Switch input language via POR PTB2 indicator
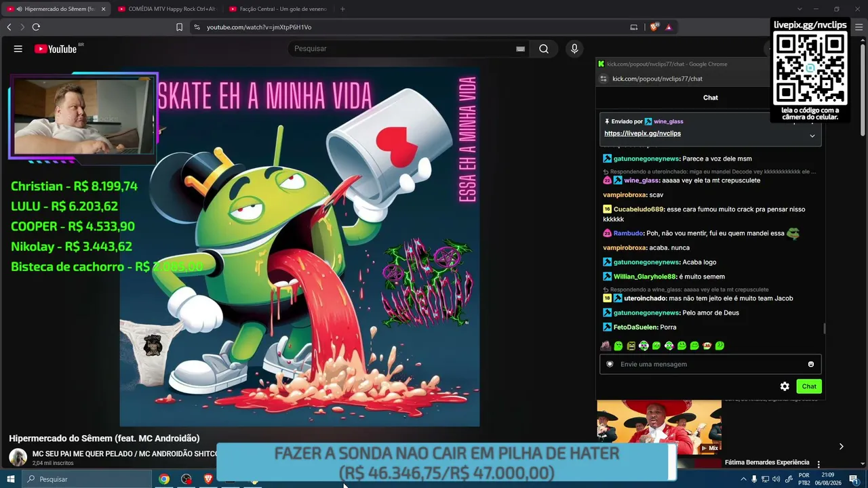Image resolution: width=868 pixels, height=488 pixels. pos(804,479)
